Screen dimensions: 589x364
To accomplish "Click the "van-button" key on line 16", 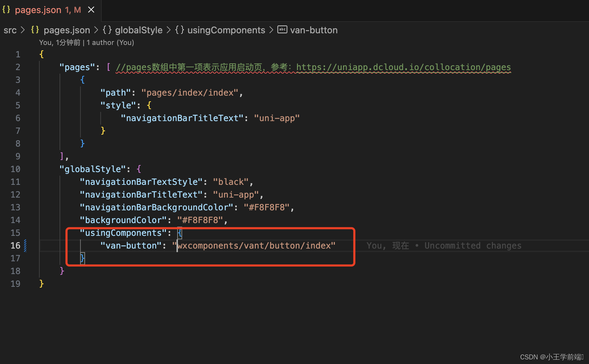I will 131,246.
